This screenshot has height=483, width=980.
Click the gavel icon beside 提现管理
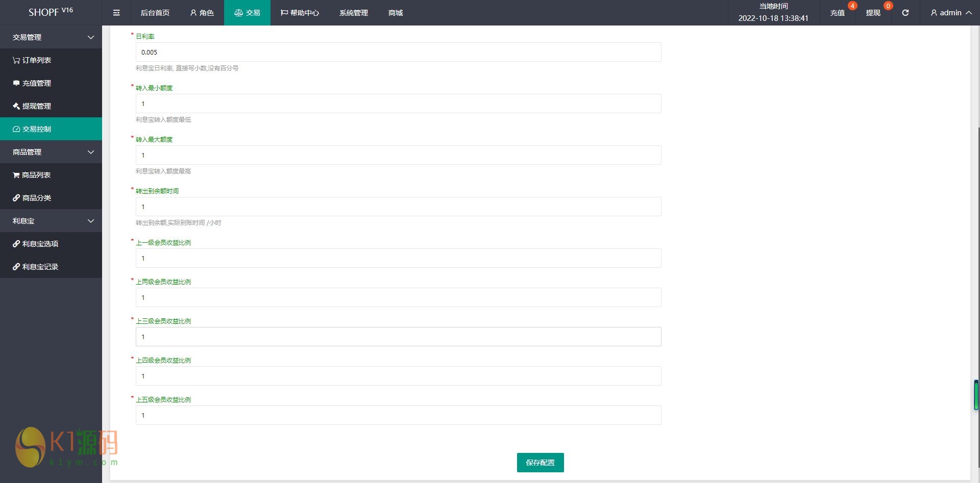16,106
